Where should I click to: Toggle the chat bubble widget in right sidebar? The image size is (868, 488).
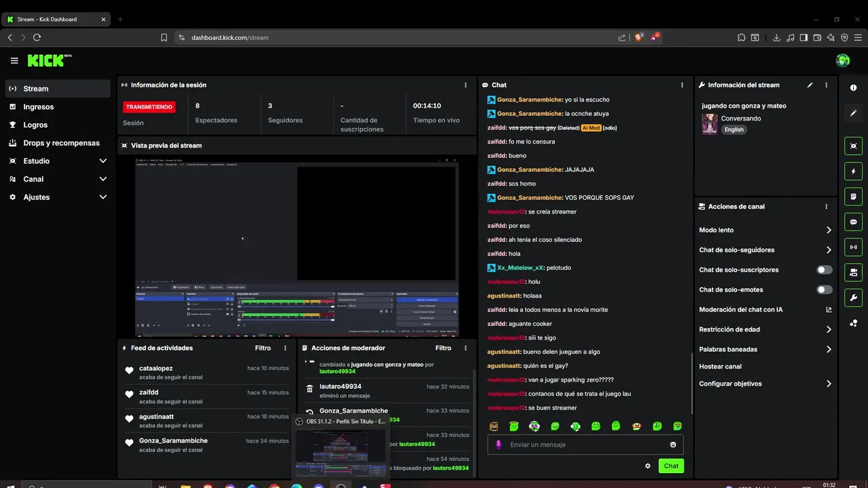pos(854,222)
